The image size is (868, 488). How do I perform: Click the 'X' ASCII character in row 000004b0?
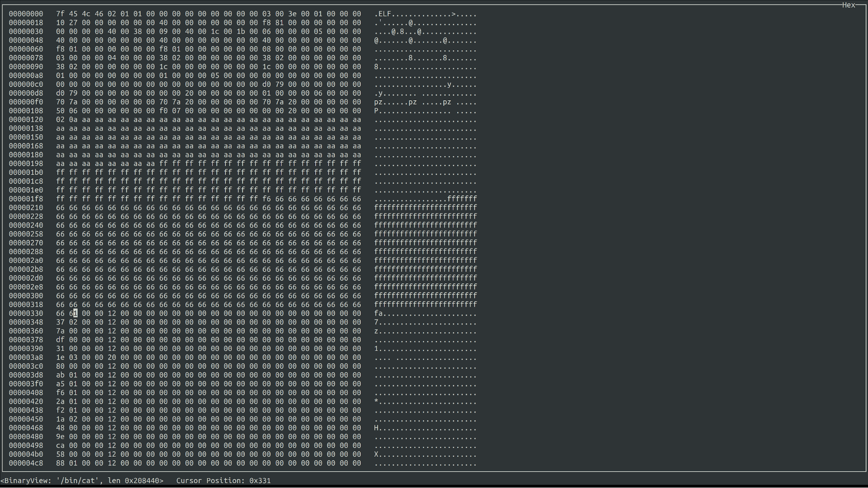[x=376, y=454]
